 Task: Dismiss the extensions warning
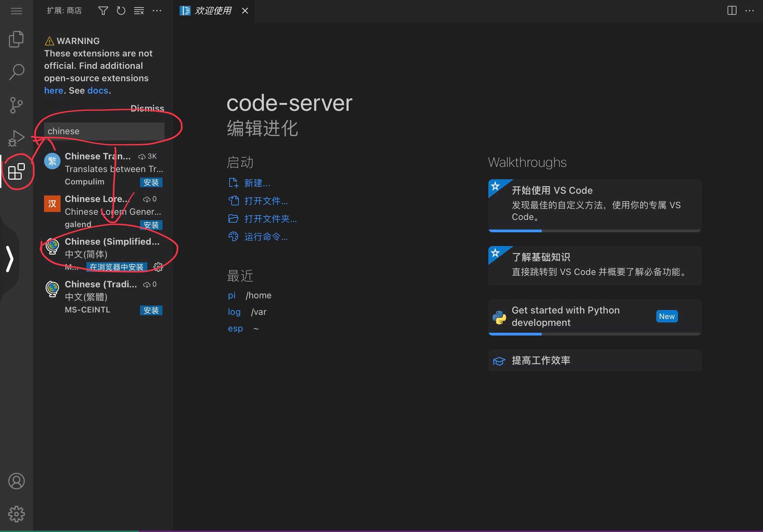pyautogui.click(x=147, y=108)
